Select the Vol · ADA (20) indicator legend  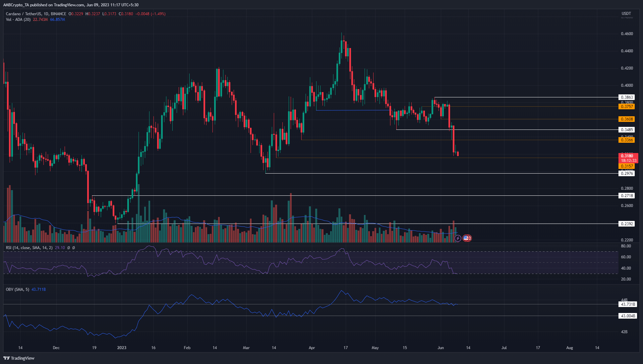coord(18,20)
